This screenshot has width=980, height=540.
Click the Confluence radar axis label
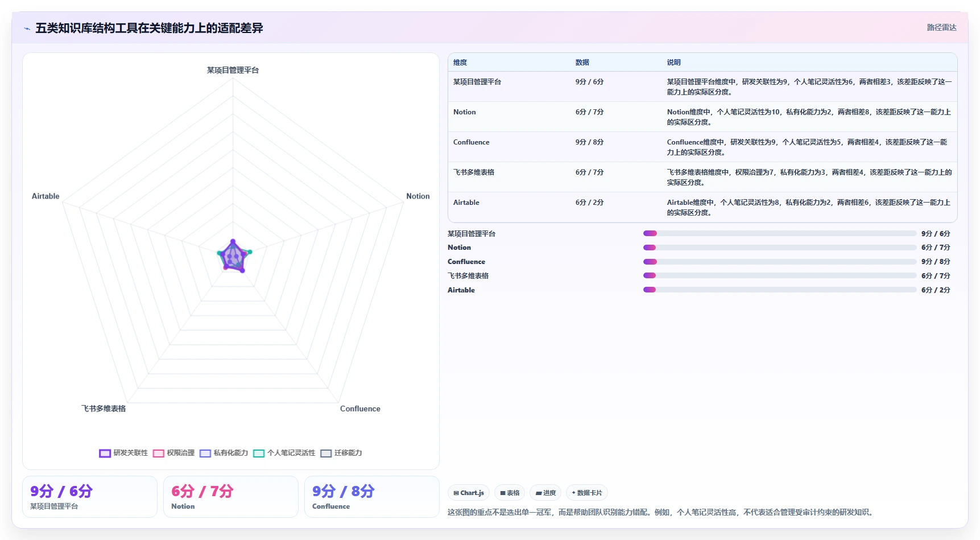coord(360,409)
